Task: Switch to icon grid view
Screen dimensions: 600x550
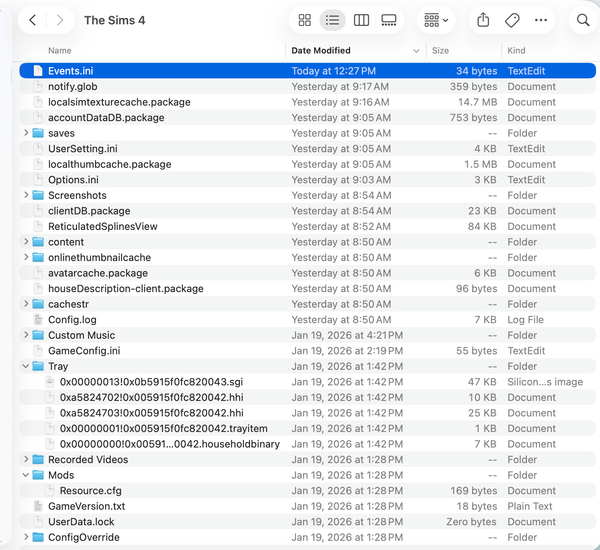Action: [x=305, y=20]
